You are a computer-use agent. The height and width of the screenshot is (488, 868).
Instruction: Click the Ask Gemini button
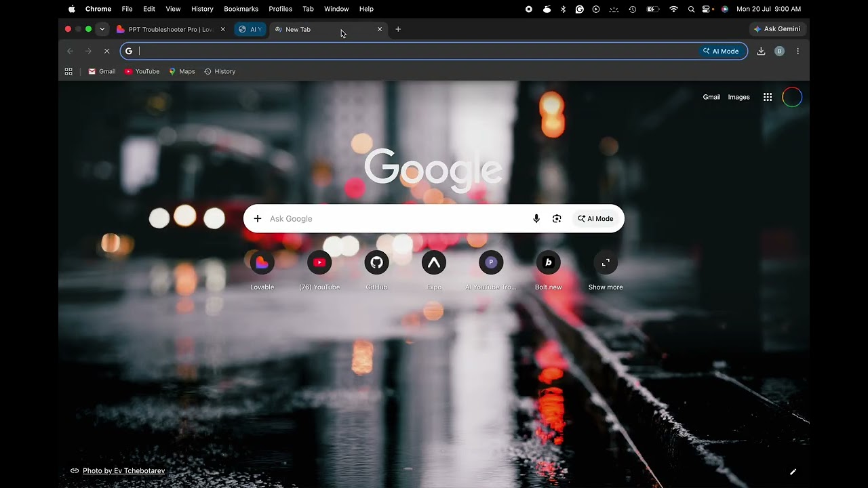pyautogui.click(x=776, y=29)
